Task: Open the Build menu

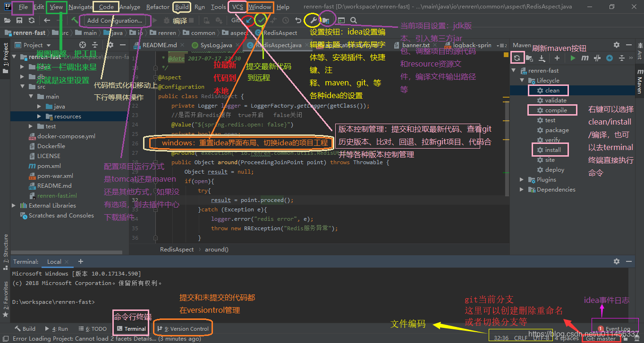Action: click(182, 7)
